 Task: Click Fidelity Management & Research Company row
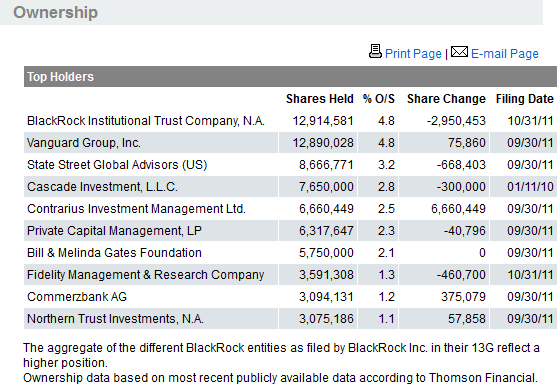[290, 275]
